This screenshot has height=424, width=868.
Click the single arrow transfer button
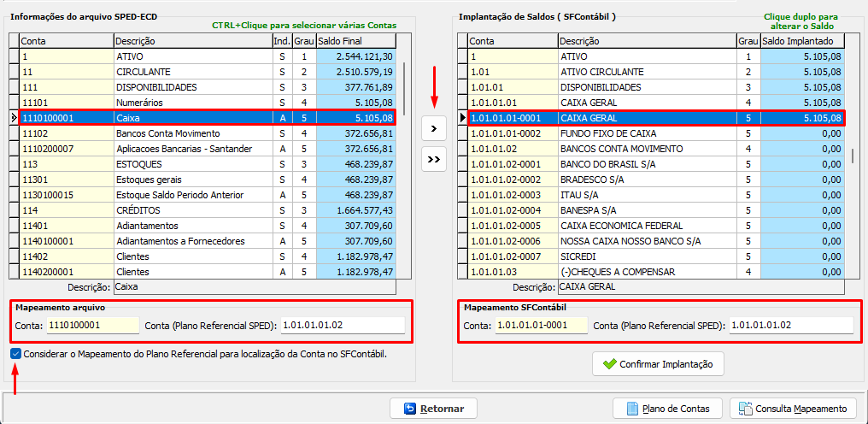434,128
